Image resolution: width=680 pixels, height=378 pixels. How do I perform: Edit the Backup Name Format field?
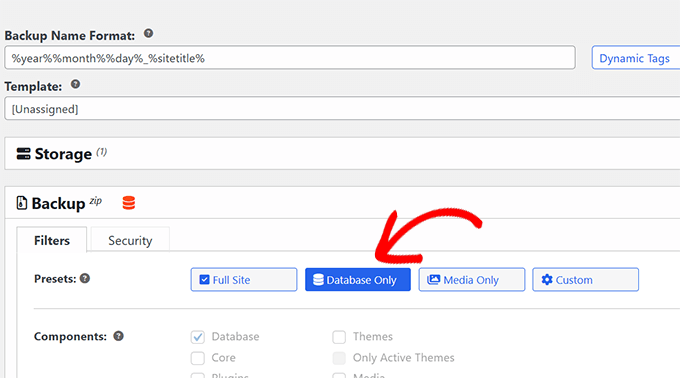pos(290,58)
